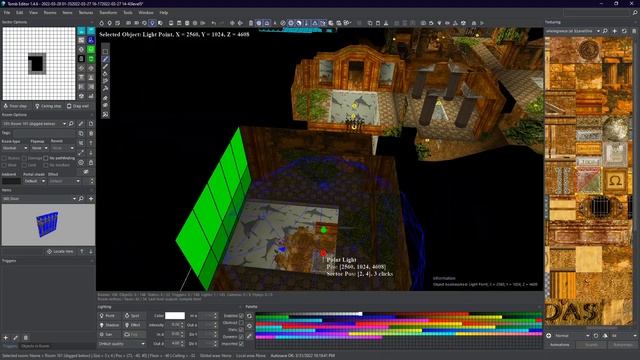
Task: Click the add item plus icon in Items panel
Action: 91,199
